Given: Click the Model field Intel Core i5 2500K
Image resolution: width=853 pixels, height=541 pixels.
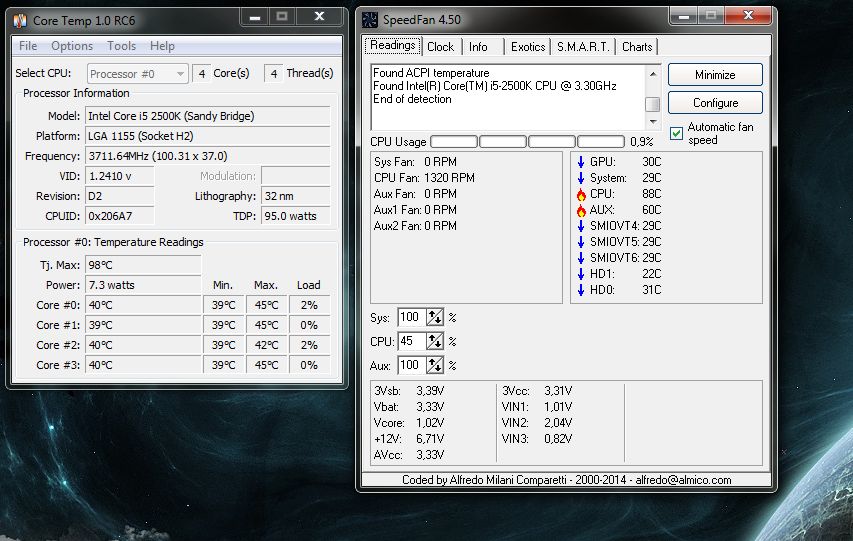Looking at the screenshot, I should click(x=208, y=116).
